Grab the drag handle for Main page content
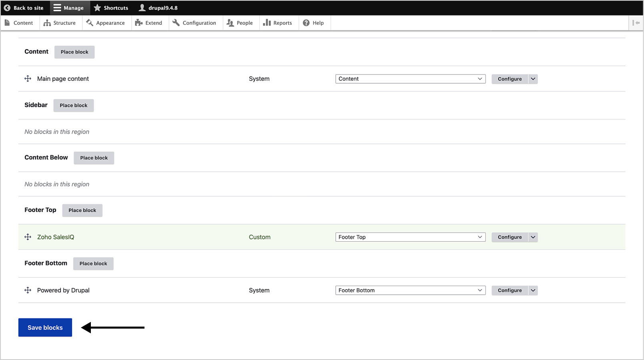This screenshot has width=644, height=360. click(x=28, y=79)
